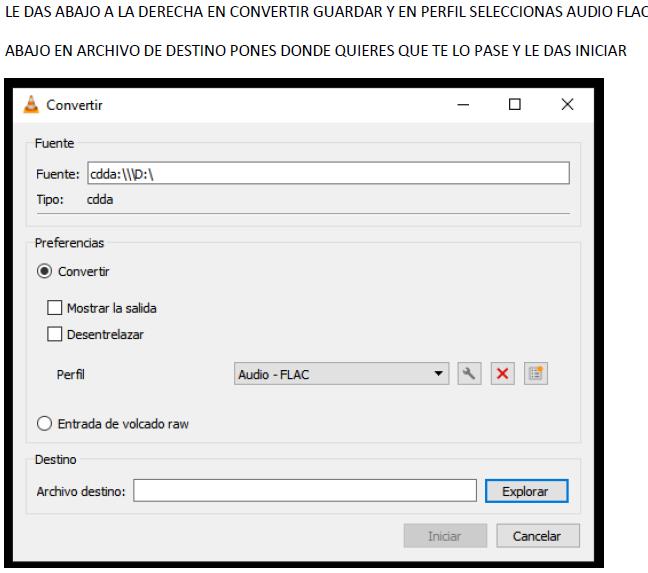Close the Convertir dialog window
The image size is (648, 573).
tap(567, 105)
